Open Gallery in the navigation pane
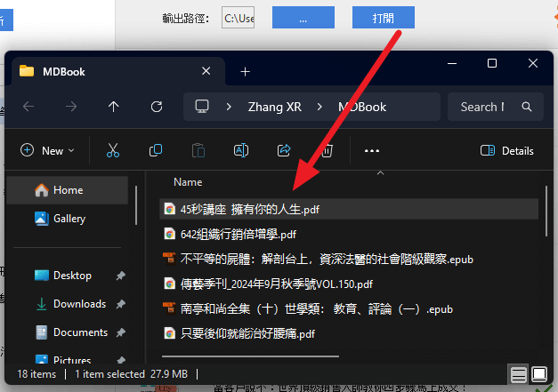558x392 pixels. 68,219
